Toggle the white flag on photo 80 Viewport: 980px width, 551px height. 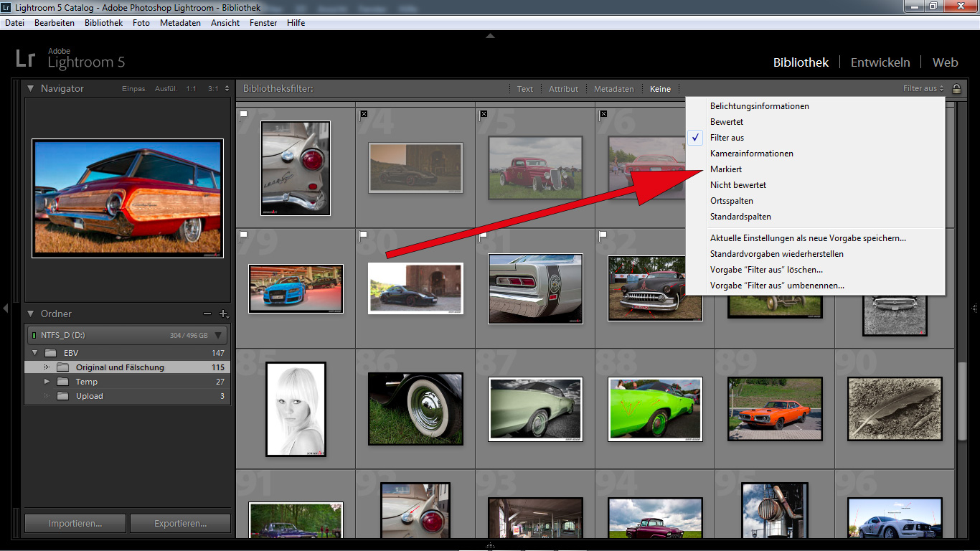(364, 235)
